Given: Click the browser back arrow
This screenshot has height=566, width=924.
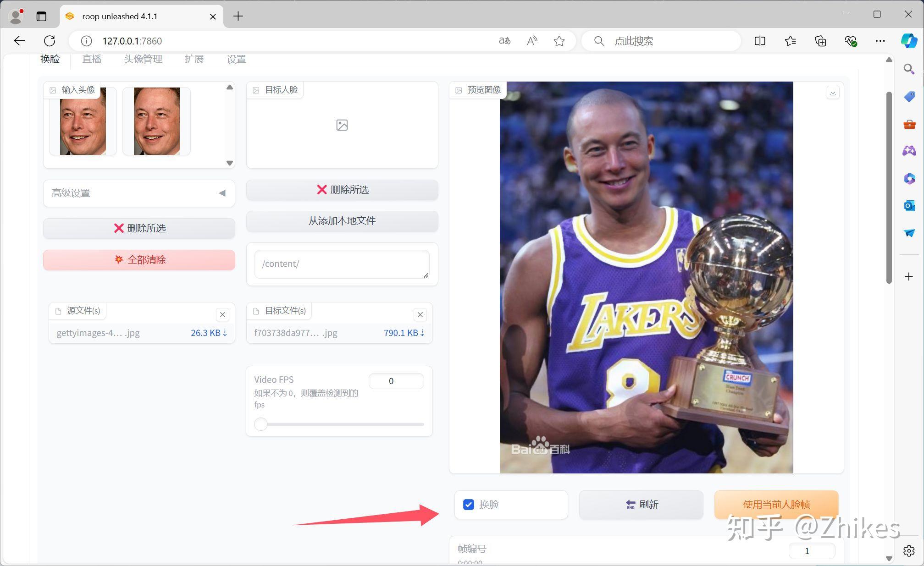Looking at the screenshot, I should point(19,41).
